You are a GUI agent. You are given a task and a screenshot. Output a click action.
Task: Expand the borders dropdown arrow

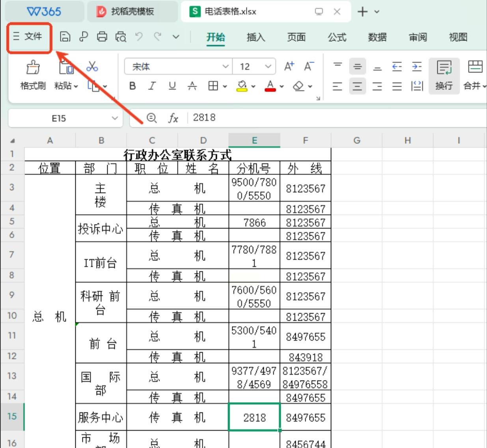click(x=225, y=86)
